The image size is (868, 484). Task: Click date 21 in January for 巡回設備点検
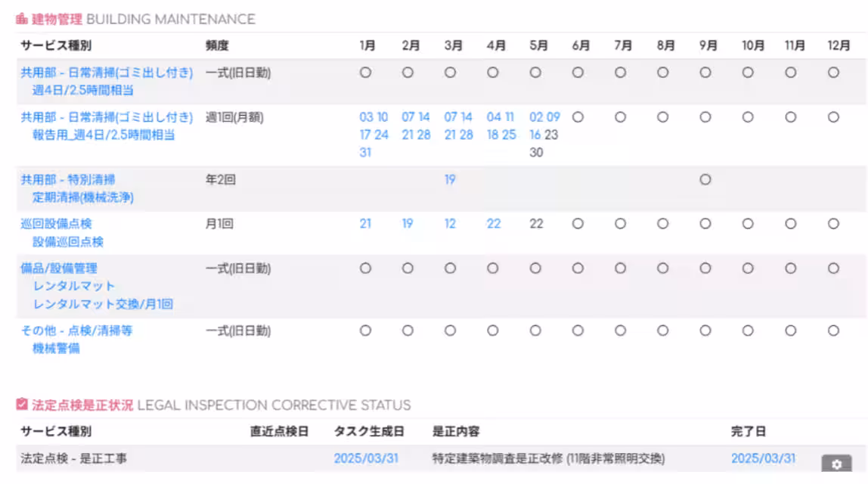pyautogui.click(x=365, y=224)
